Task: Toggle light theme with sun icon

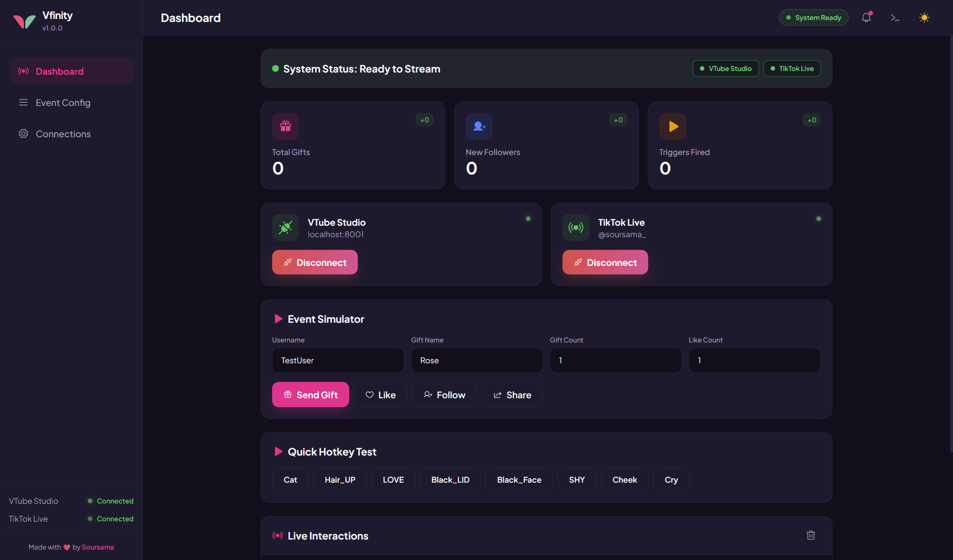Action: coord(924,17)
